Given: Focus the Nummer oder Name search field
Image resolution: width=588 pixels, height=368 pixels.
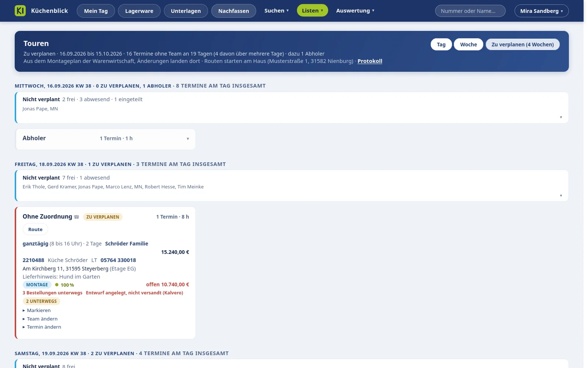Looking at the screenshot, I should click(x=470, y=11).
